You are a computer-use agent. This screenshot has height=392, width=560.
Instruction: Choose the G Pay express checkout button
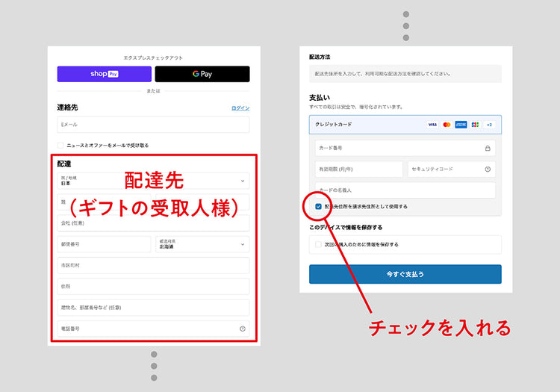click(x=202, y=74)
